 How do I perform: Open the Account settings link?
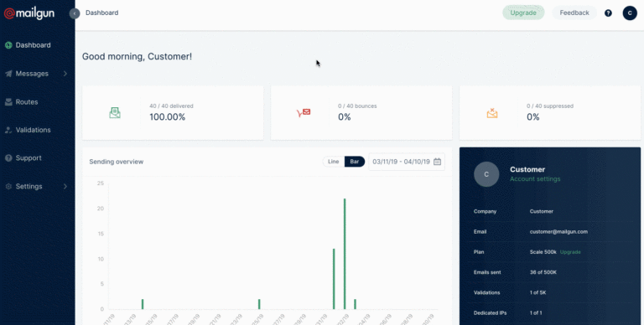click(535, 179)
